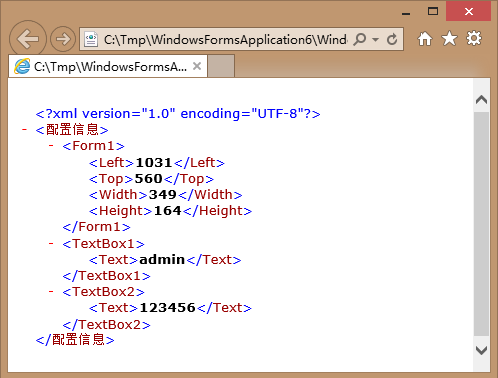
Task: Click the page icon in address bar
Action: coord(91,39)
